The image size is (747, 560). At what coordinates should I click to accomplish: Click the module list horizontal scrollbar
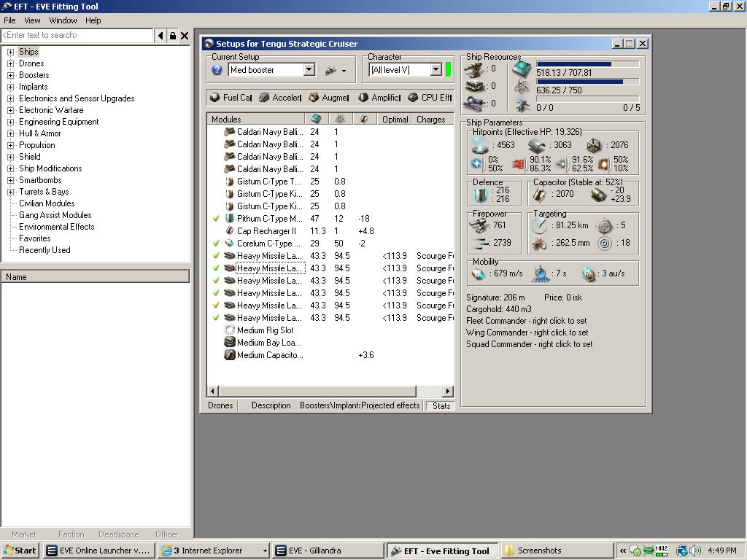tap(330, 391)
